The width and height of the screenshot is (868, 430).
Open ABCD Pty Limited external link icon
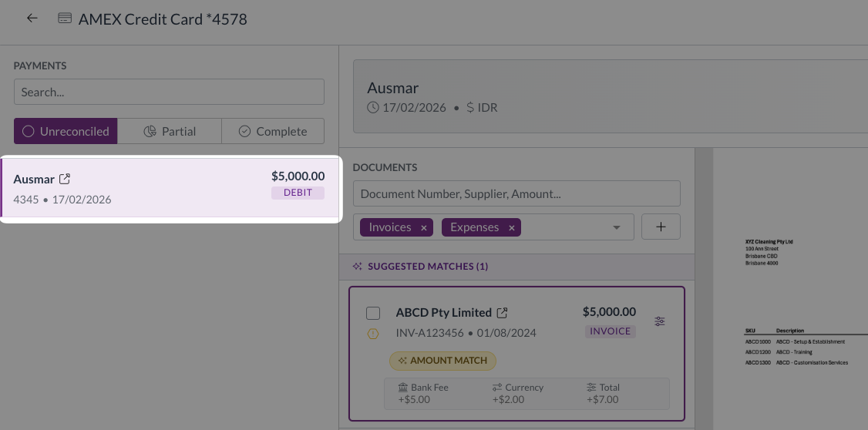502,313
